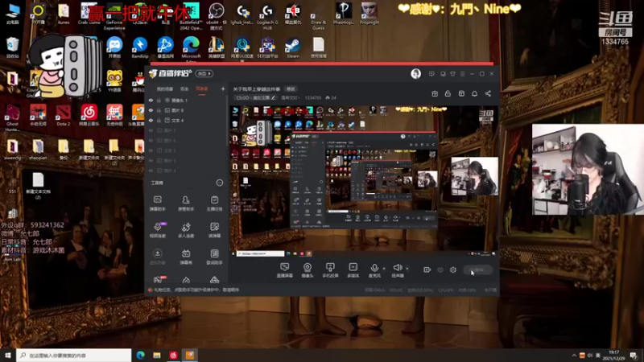Open Steam shortcut on desktop
This screenshot has width=644, height=362.
(x=293, y=48)
